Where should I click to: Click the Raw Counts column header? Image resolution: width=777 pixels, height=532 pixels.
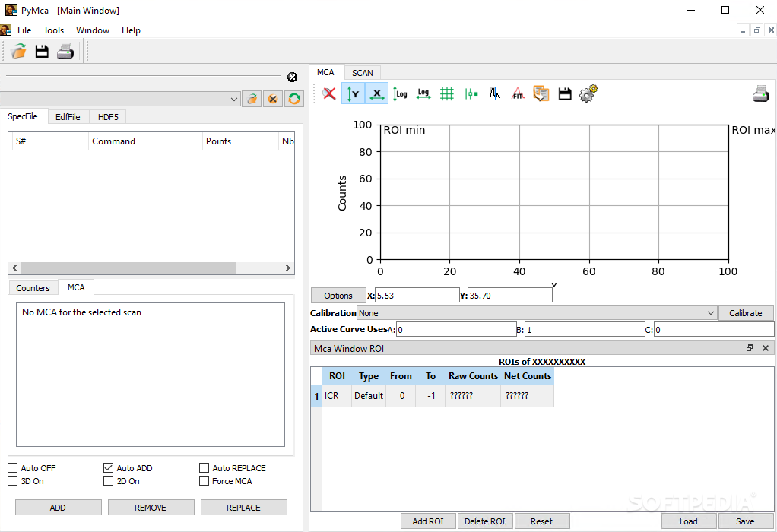pos(473,376)
